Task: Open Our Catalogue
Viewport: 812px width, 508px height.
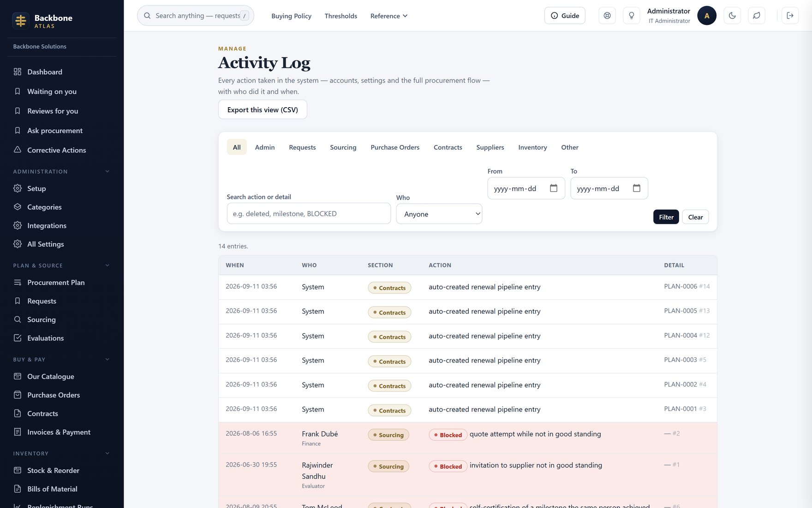Action: [62, 376]
